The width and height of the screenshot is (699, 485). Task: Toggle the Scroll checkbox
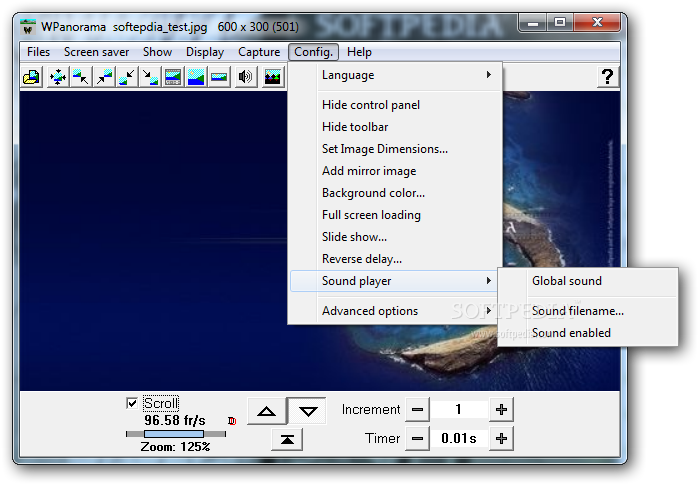click(132, 403)
